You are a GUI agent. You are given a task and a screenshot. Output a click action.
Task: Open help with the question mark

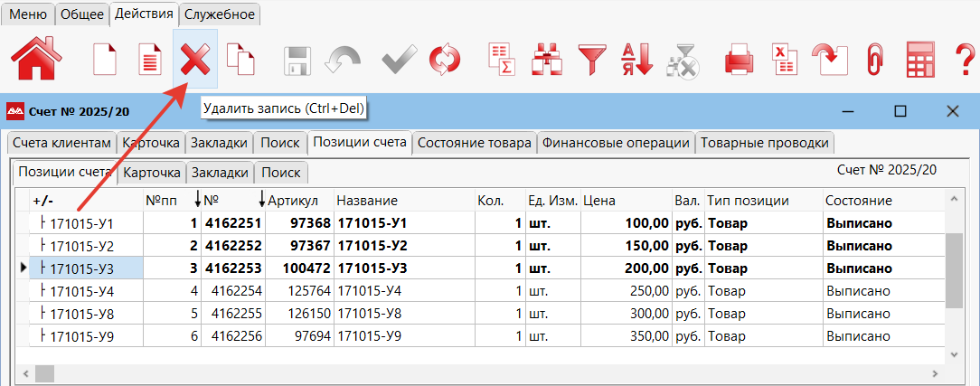[965, 61]
